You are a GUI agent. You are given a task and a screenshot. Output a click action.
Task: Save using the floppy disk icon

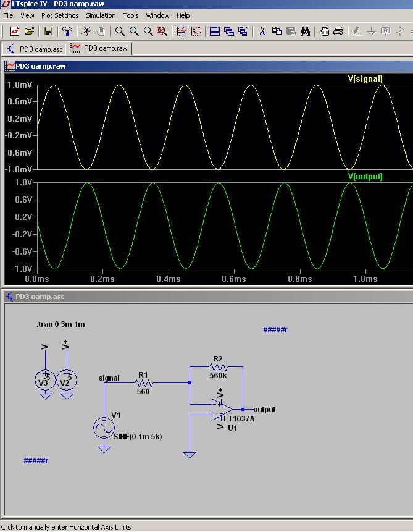48,32
